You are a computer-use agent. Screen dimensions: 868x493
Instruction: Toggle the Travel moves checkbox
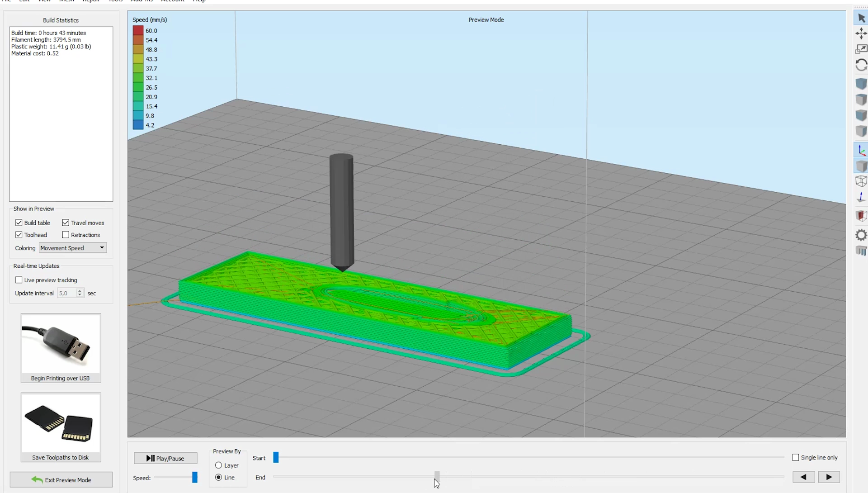click(x=66, y=223)
